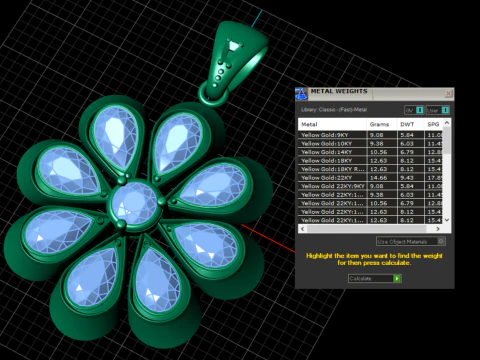This screenshot has width=480, height=360.
Task: Click the horizontal scrollbar thumb
Action: pos(367,229)
